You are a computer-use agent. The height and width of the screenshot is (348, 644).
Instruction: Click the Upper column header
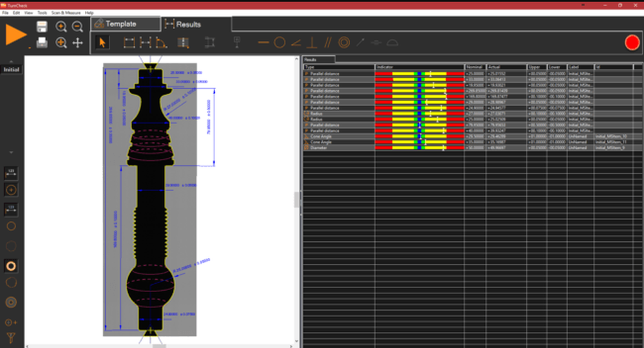pos(537,67)
